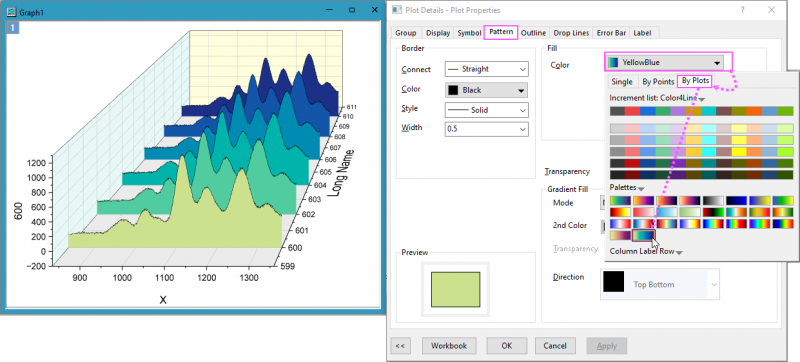The width and height of the screenshot is (800, 362).
Task: Select the black-to-blue gradient palette
Action: point(736,200)
